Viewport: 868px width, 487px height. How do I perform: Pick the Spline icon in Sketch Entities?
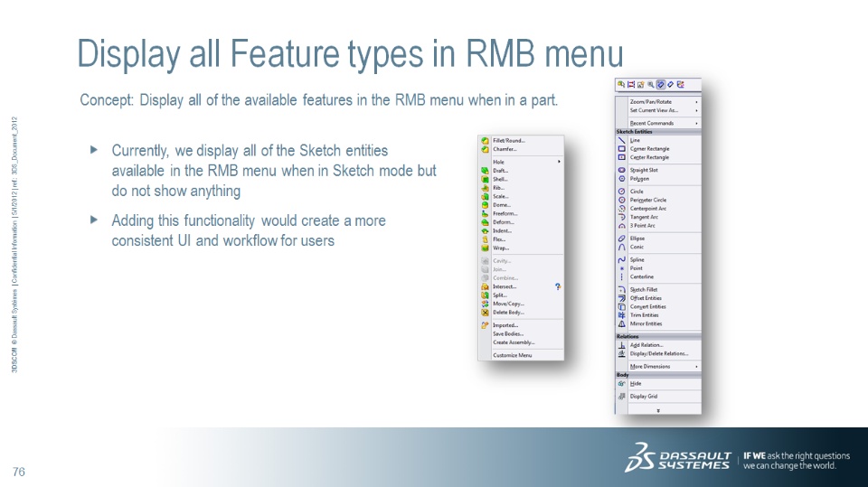click(x=622, y=259)
